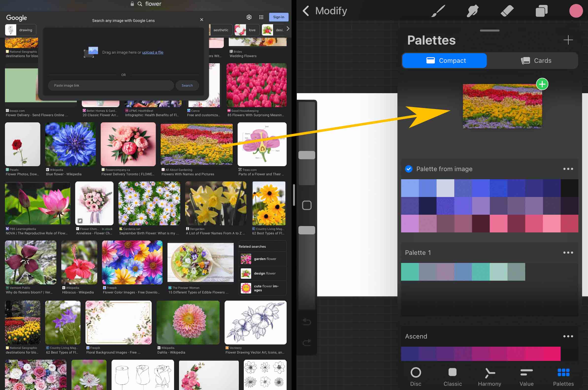Toggle Palette from image as default palette
This screenshot has height=390, width=588.
point(408,169)
